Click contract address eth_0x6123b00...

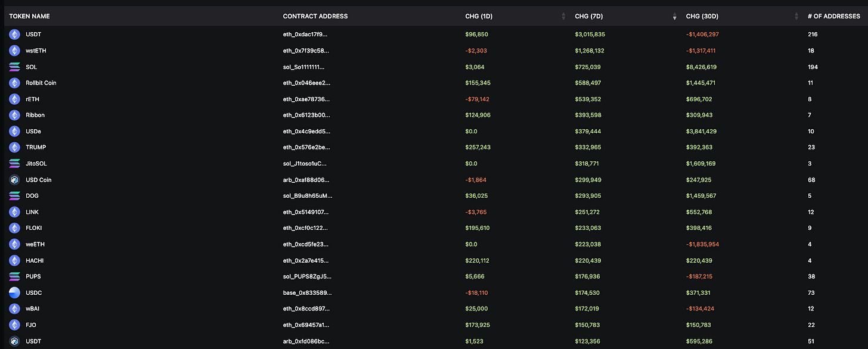click(x=306, y=115)
